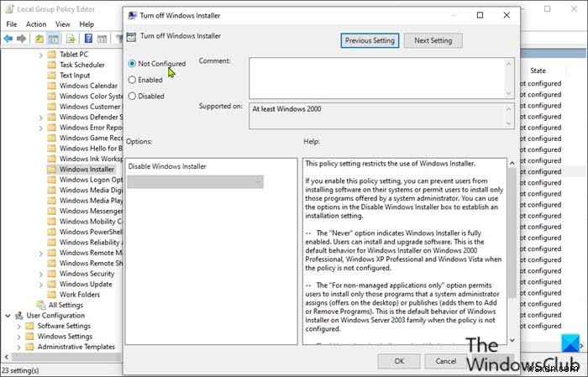The width and height of the screenshot is (588, 377).
Task: Click the Help pane scroll down arrow
Action: point(512,340)
